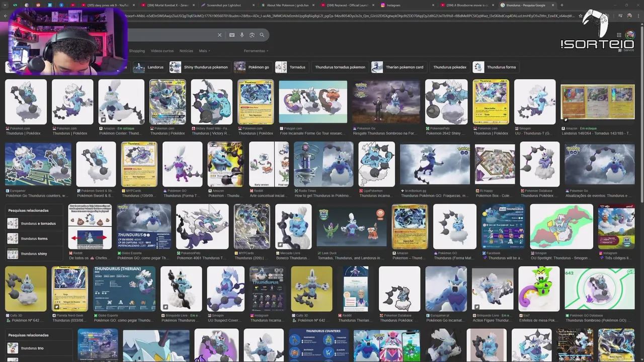
Task: Select the 'Pokémon go' suggestion chip
Action: coord(253,67)
